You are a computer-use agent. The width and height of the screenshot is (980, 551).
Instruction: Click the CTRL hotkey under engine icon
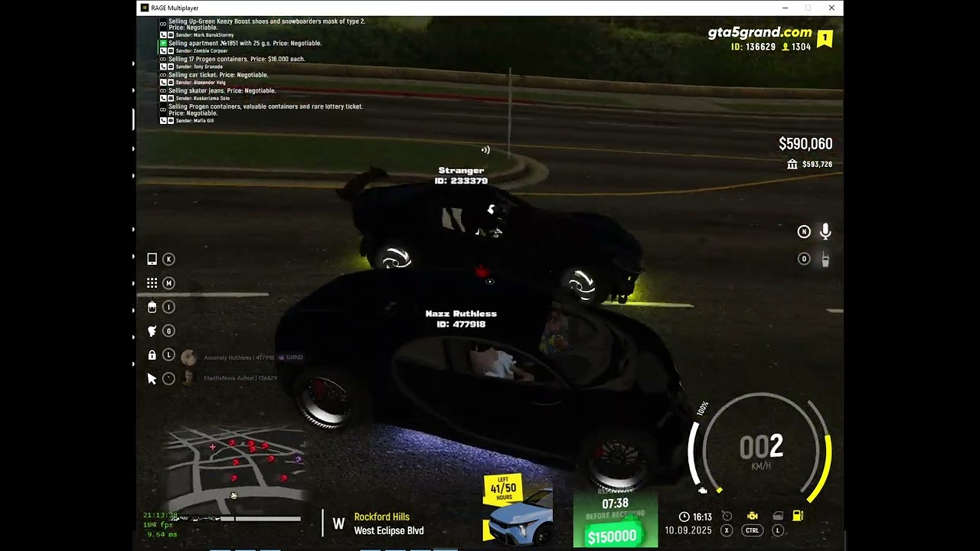[753, 530]
